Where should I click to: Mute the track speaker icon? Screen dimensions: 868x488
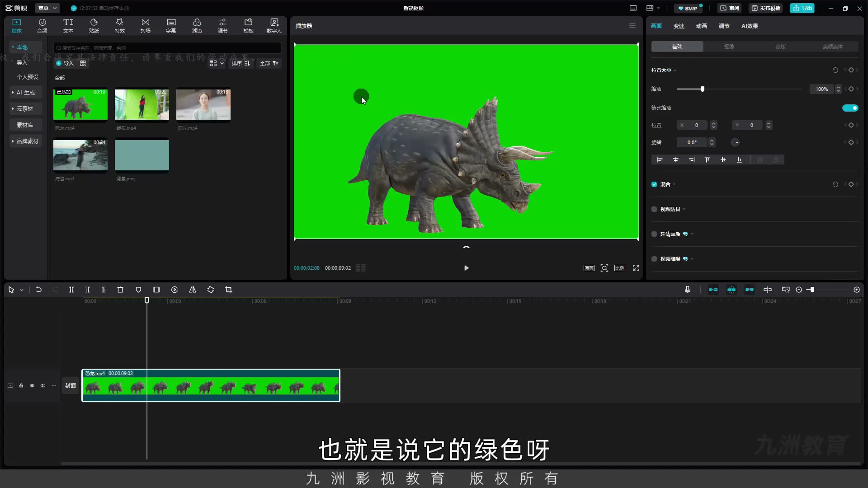tap(43, 385)
